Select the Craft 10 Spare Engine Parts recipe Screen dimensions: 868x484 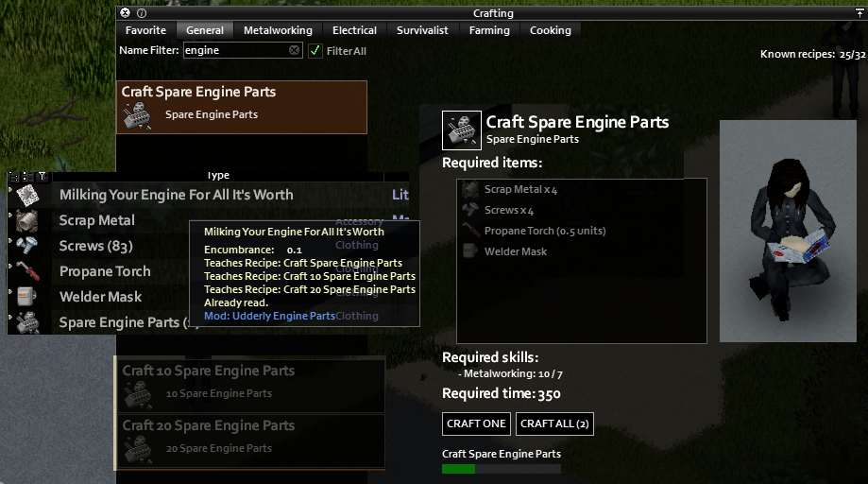pyautogui.click(x=251, y=384)
